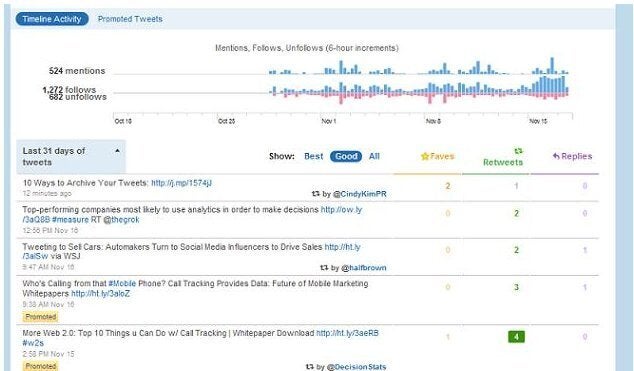Click the Faves star icon
The width and height of the screenshot is (634, 371).
tap(425, 156)
